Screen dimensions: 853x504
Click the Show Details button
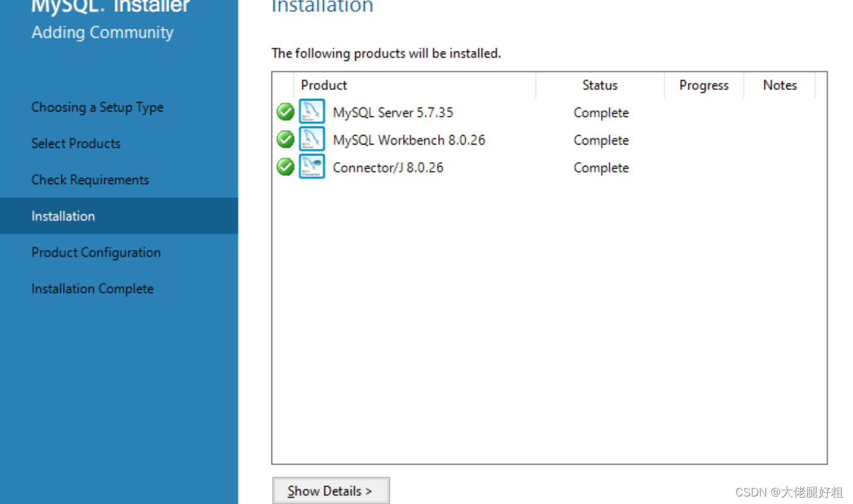coord(331,491)
